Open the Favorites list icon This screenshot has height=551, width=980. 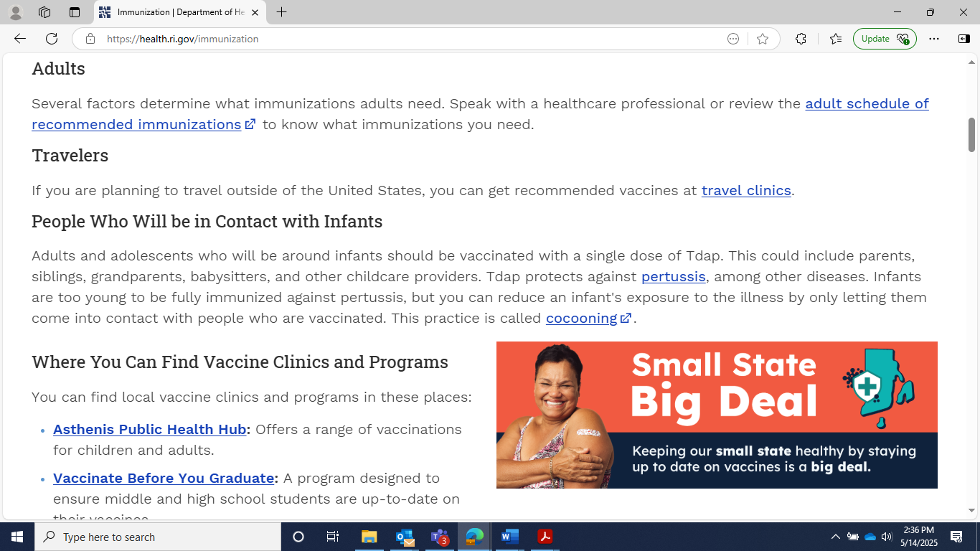[835, 39]
